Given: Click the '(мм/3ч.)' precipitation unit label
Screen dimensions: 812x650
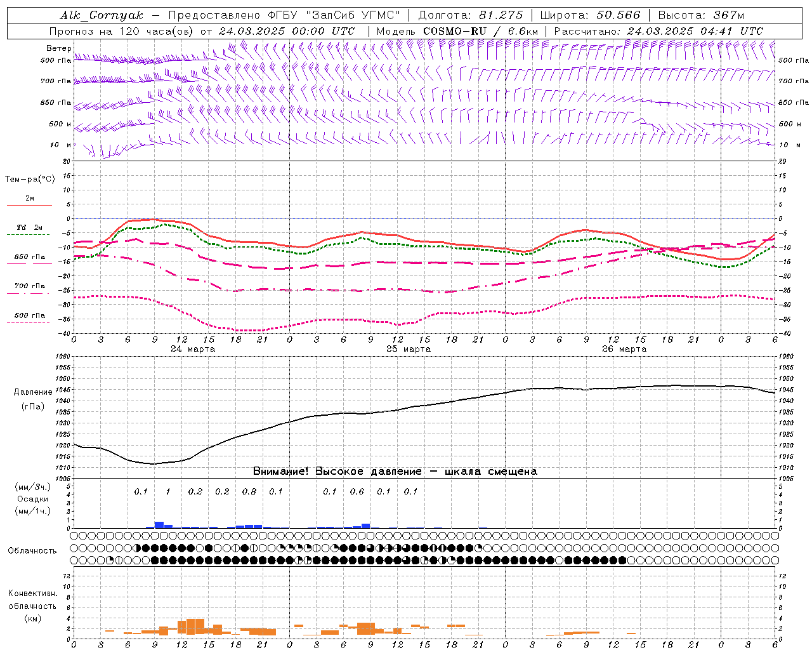Looking at the screenshot, I should pyautogui.click(x=33, y=487).
